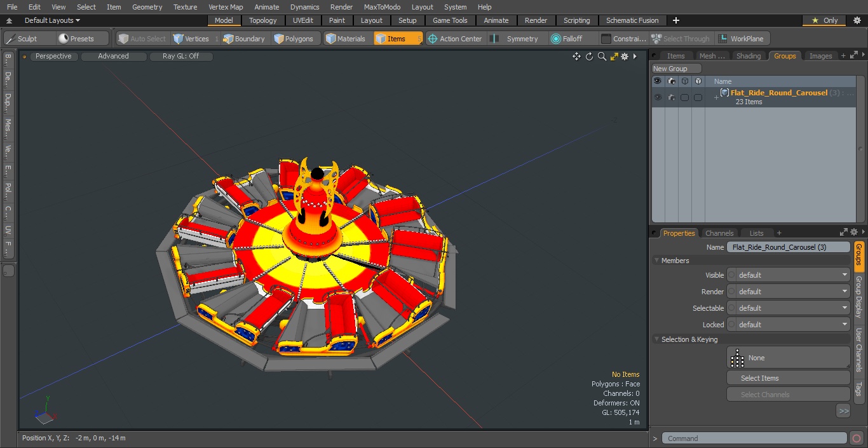Screen dimensions: 868x448
Task: Toggle Select Through mode
Action: pos(681,39)
